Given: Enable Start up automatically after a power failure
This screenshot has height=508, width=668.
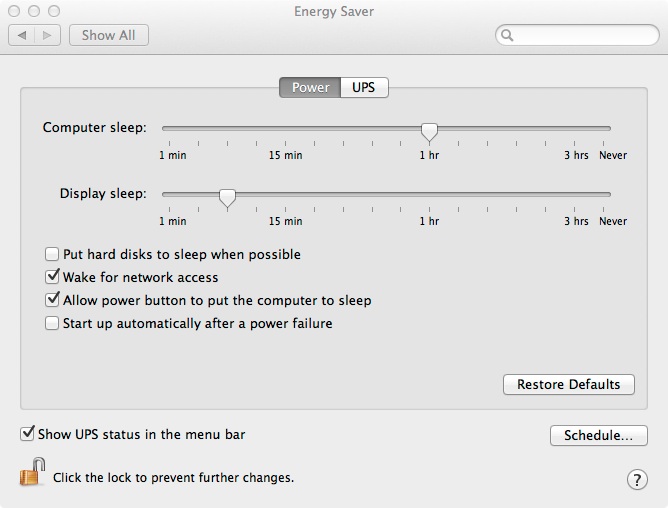Looking at the screenshot, I should pos(52,323).
